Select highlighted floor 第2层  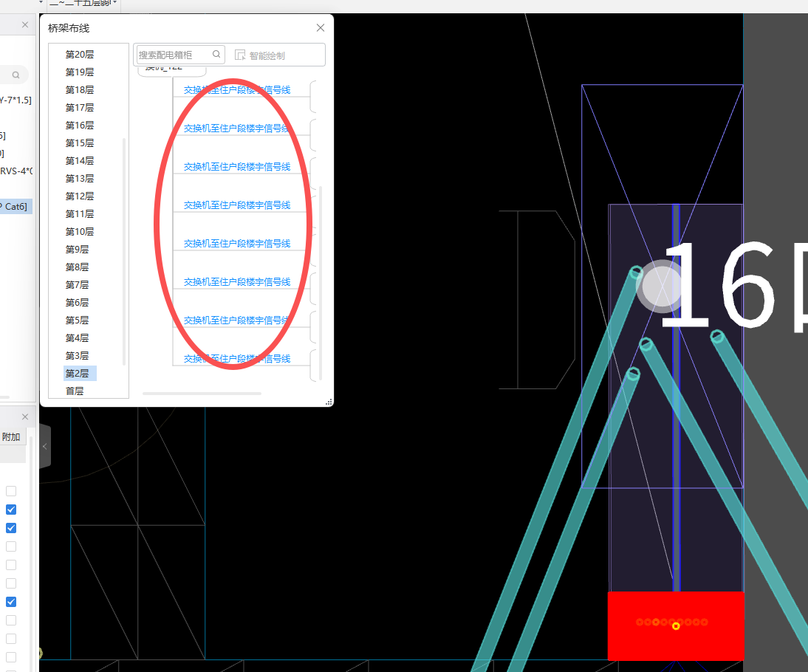tap(80, 374)
